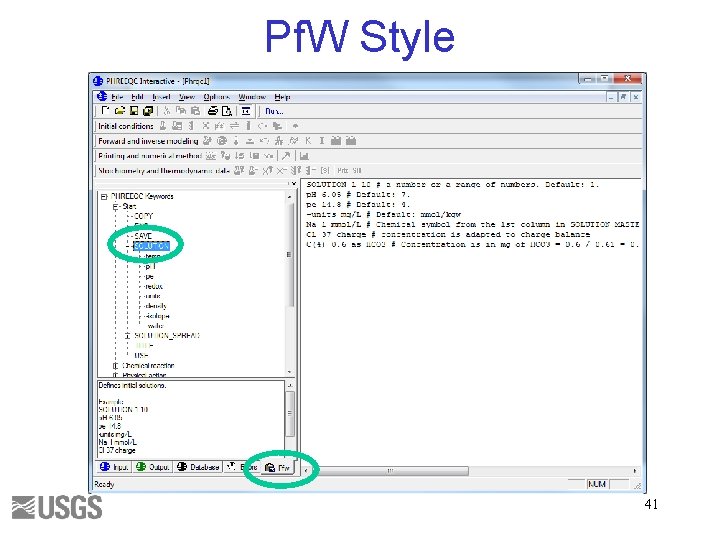Click the editor horizontal scrollbar thumb
This screenshot has height=540, width=720.
pyautogui.click(x=390, y=471)
